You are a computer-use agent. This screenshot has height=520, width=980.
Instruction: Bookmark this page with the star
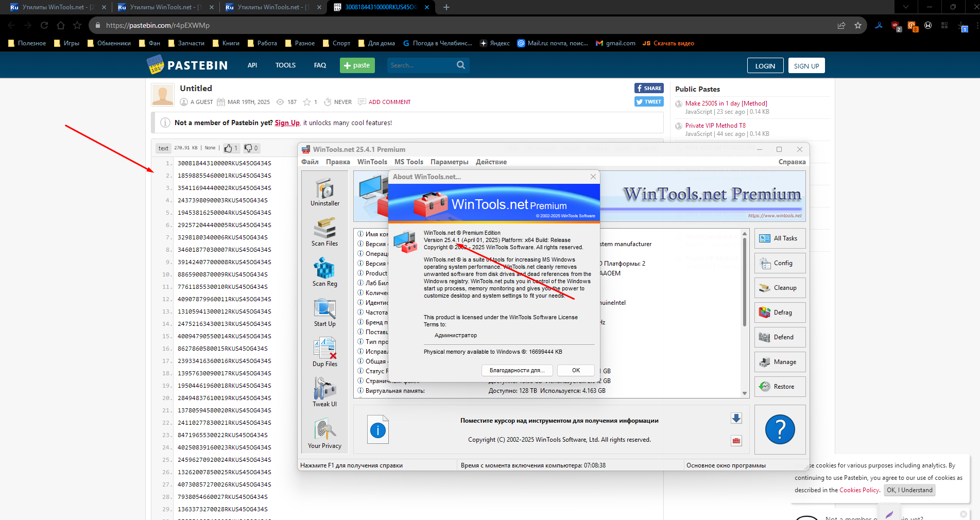(858, 25)
